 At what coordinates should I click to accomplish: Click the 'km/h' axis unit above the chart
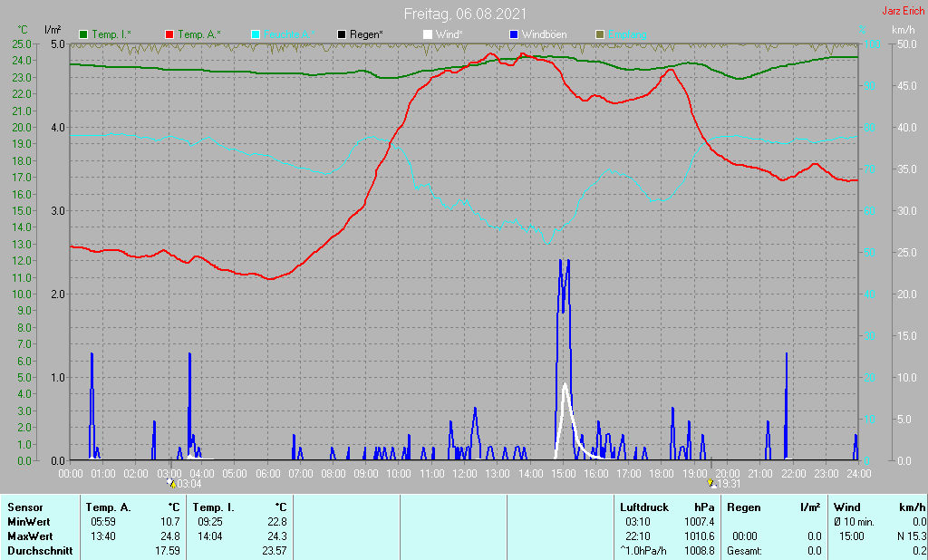click(x=904, y=30)
